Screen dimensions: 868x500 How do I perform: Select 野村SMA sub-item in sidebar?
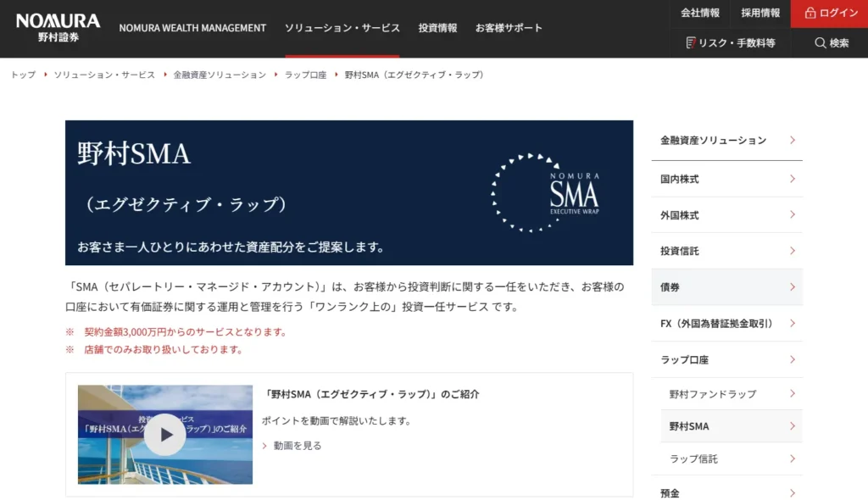click(732, 425)
